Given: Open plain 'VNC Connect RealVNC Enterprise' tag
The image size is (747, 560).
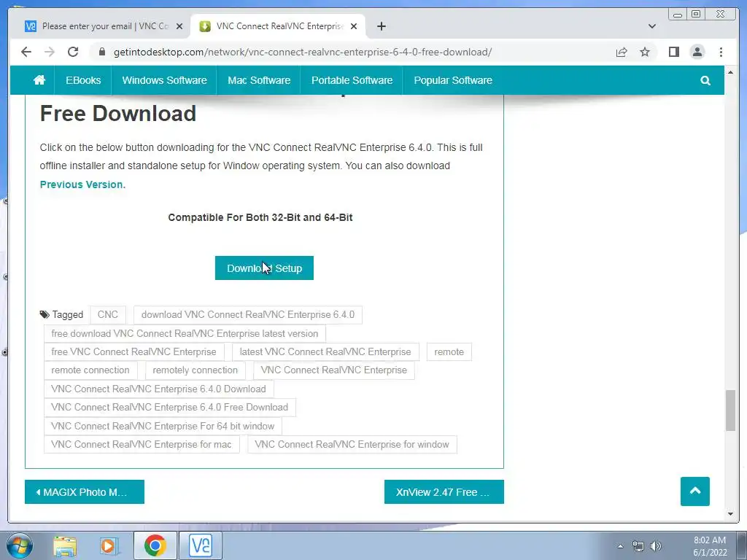Looking at the screenshot, I should click(334, 370).
